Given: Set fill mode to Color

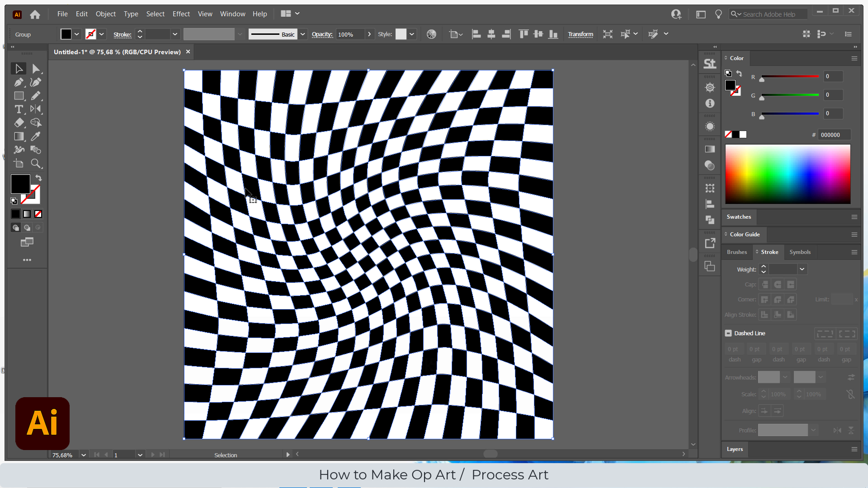Looking at the screenshot, I should (16, 214).
